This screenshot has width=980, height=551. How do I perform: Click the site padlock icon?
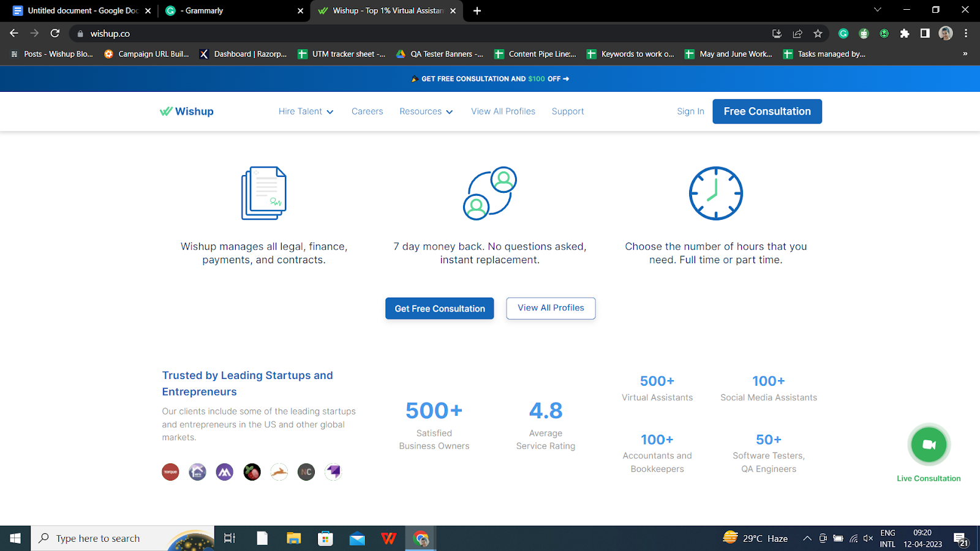[80, 34]
